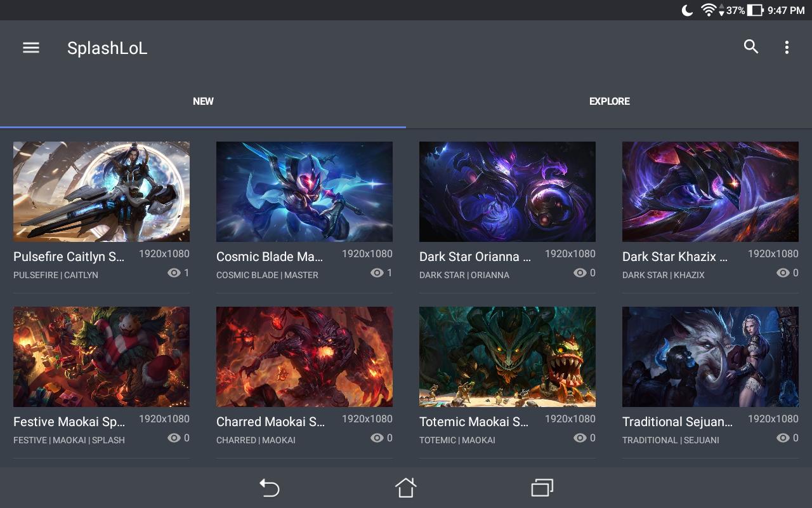The image size is (812, 508).
Task: Tap the Android recent apps button
Action: pos(542,488)
